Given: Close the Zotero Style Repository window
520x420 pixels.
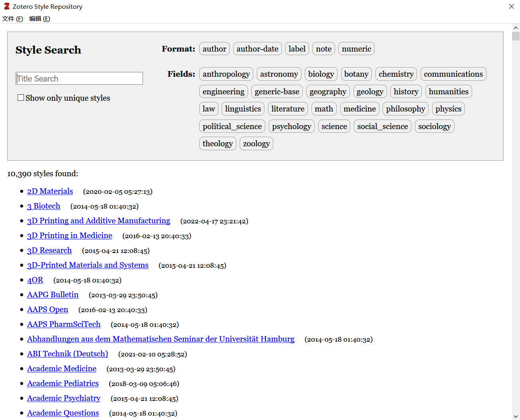Looking at the screenshot, I should pos(511,6).
